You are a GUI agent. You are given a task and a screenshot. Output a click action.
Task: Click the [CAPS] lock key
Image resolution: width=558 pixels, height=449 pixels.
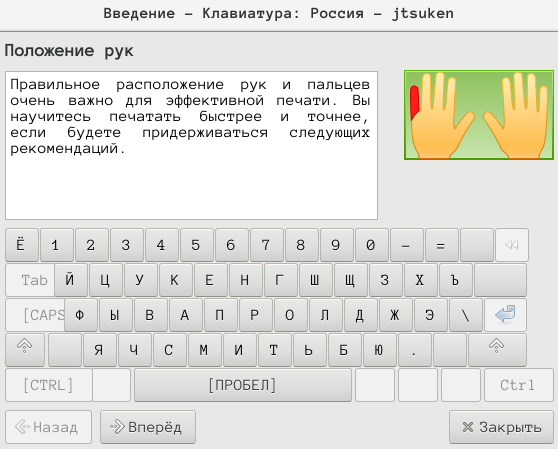(35, 315)
